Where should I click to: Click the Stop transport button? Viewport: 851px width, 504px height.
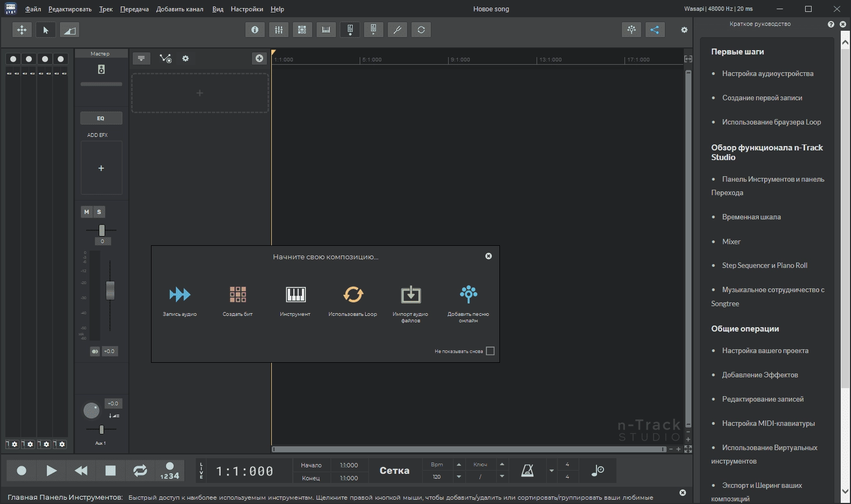tap(111, 471)
